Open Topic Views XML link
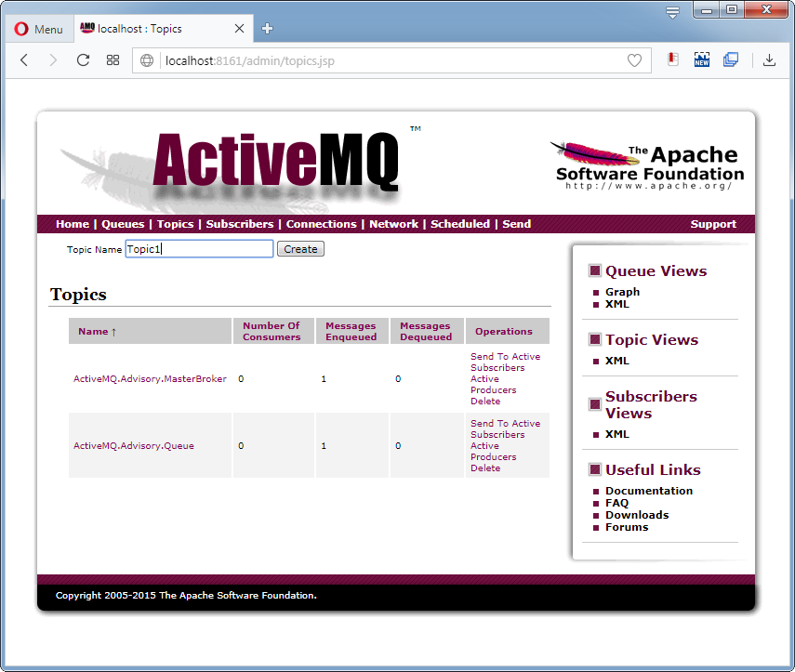This screenshot has width=795, height=672. pyautogui.click(x=617, y=361)
